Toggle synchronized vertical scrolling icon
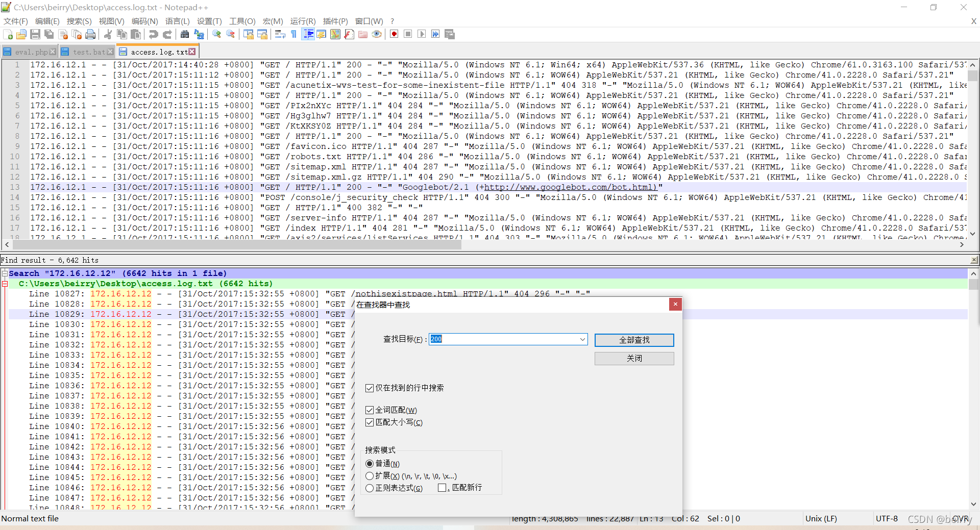The width and height of the screenshot is (980, 530). coord(249,34)
